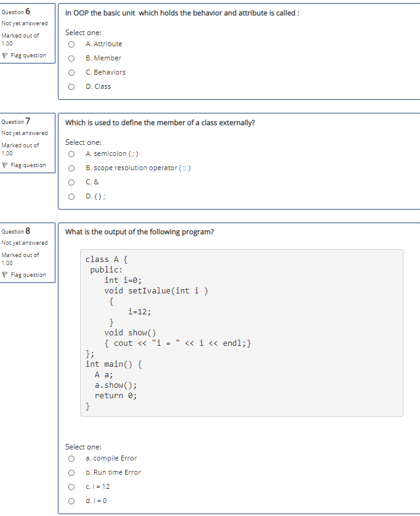Click Flag question link under Question 8
Image resolution: width=420 pixels, height=516 pixels.
pos(28,274)
